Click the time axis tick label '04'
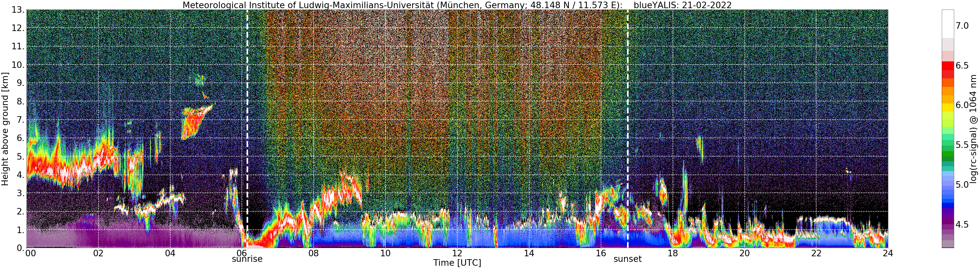Screen dimensions: 980x269 click(x=170, y=253)
